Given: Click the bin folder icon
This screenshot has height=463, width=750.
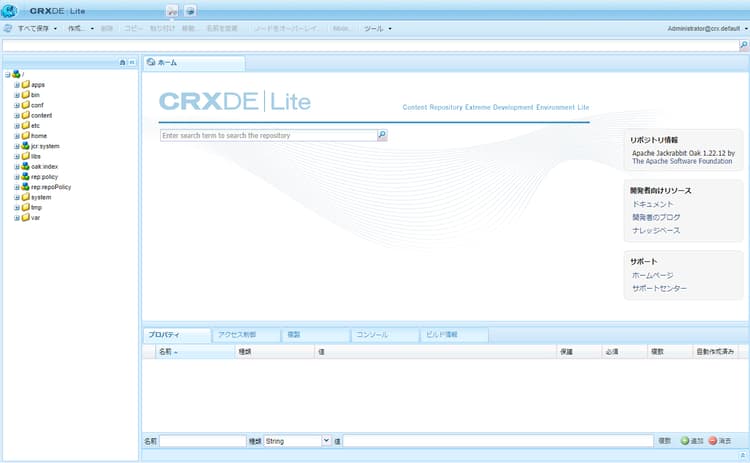Looking at the screenshot, I should click(26, 95).
